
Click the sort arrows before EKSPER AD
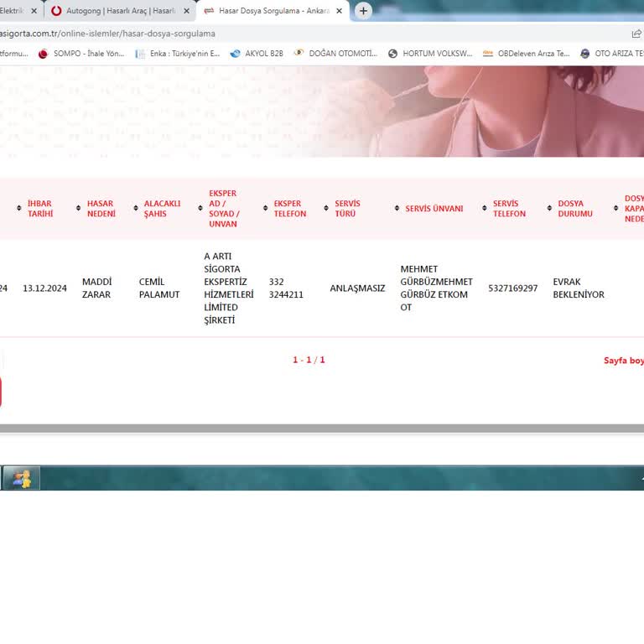click(x=200, y=208)
